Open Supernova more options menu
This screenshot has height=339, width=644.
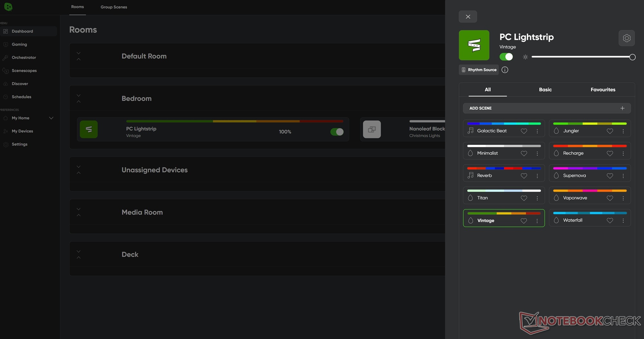623,176
